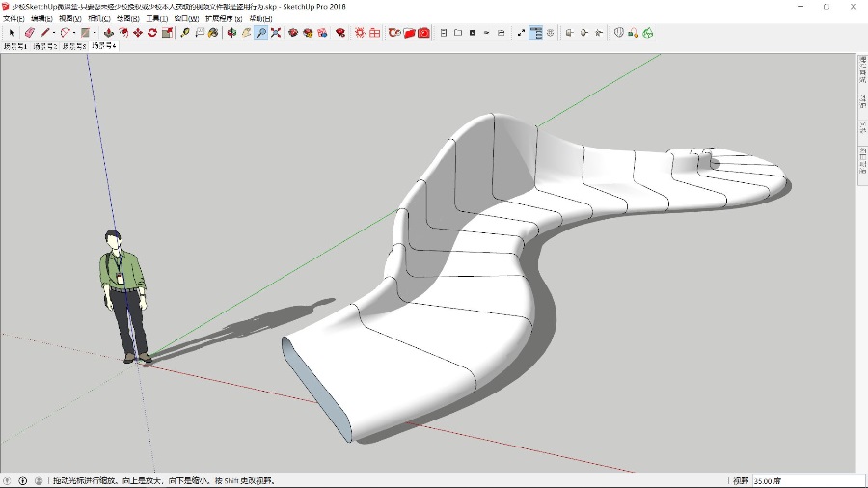Image resolution: width=868 pixels, height=488 pixels.
Task: Click the red camera plugin icon
Action: 424,33
